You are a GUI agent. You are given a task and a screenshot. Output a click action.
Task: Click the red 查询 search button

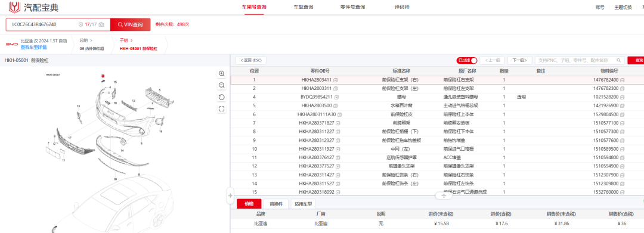click(x=636, y=60)
